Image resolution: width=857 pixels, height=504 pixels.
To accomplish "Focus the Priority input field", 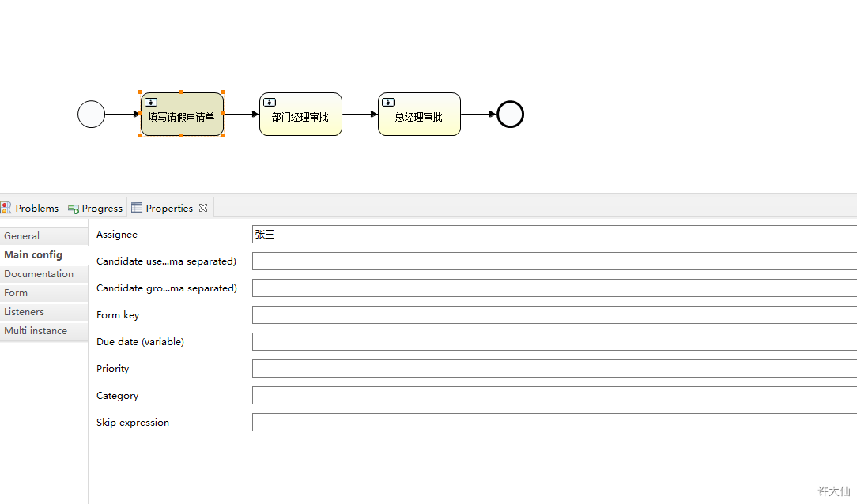I will (554, 369).
